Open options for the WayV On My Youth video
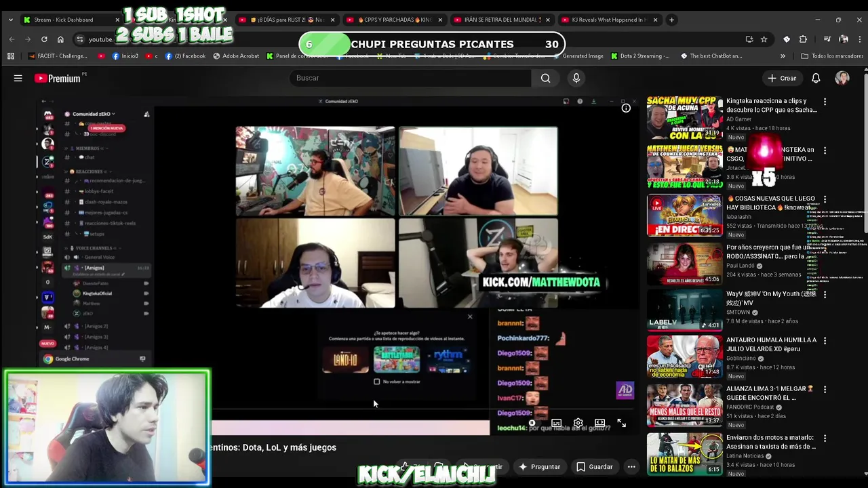868x488 pixels. click(825, 295)
